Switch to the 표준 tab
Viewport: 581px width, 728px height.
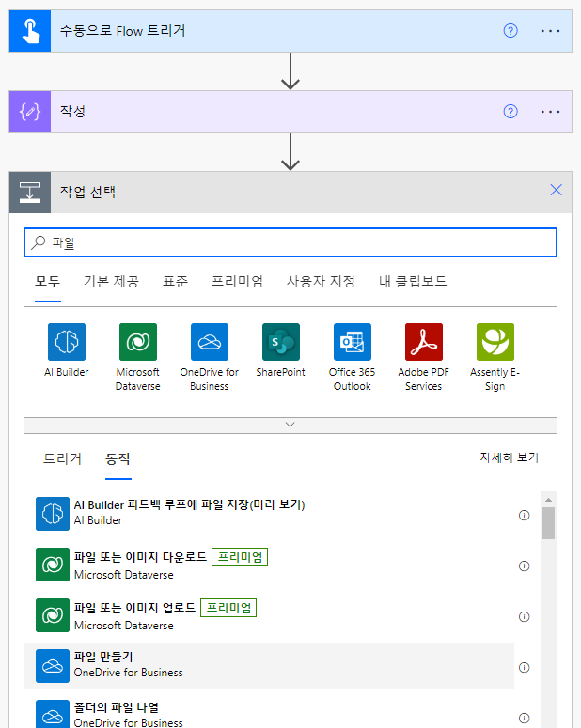click(175, 282)
